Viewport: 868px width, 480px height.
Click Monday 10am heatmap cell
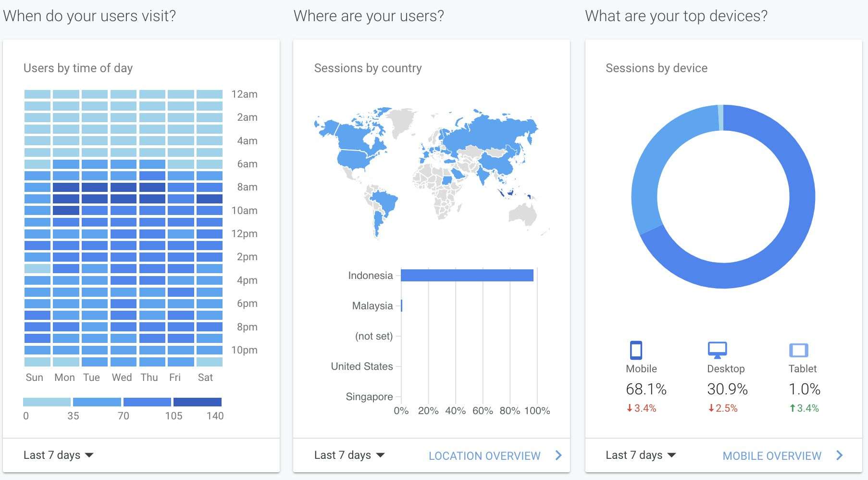66,210
